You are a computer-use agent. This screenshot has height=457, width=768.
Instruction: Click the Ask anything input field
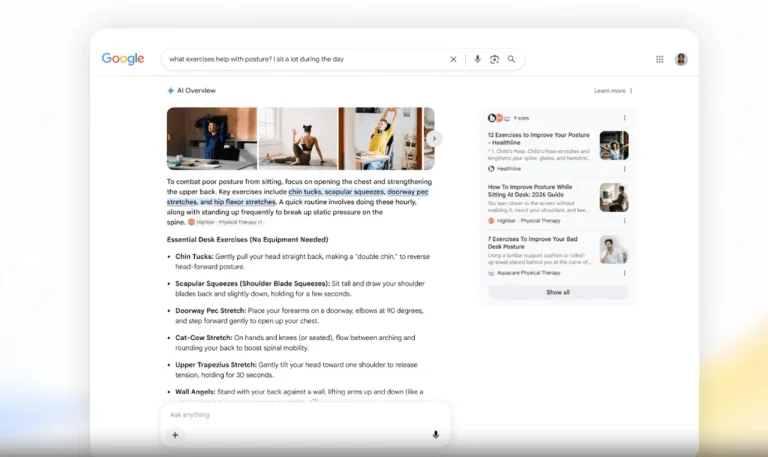[x=305, y=415]
